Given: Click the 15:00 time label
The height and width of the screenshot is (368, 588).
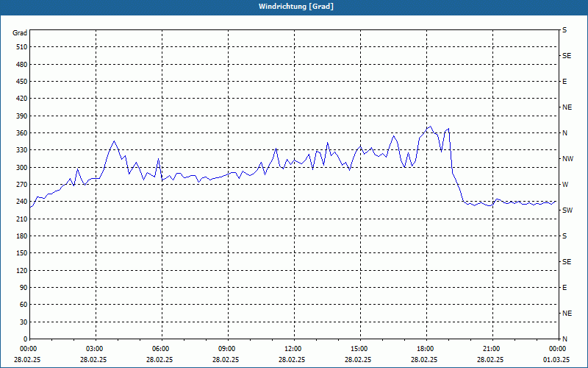Looking at the screenshot, I should (359, 349).
